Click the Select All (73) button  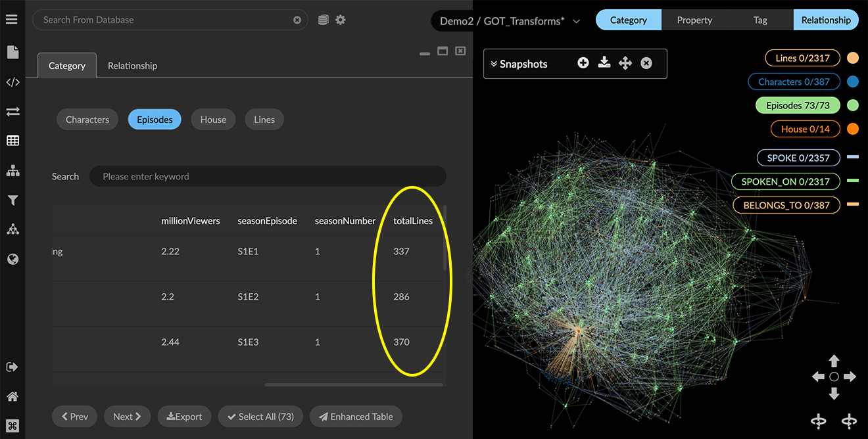click(260, 417)
